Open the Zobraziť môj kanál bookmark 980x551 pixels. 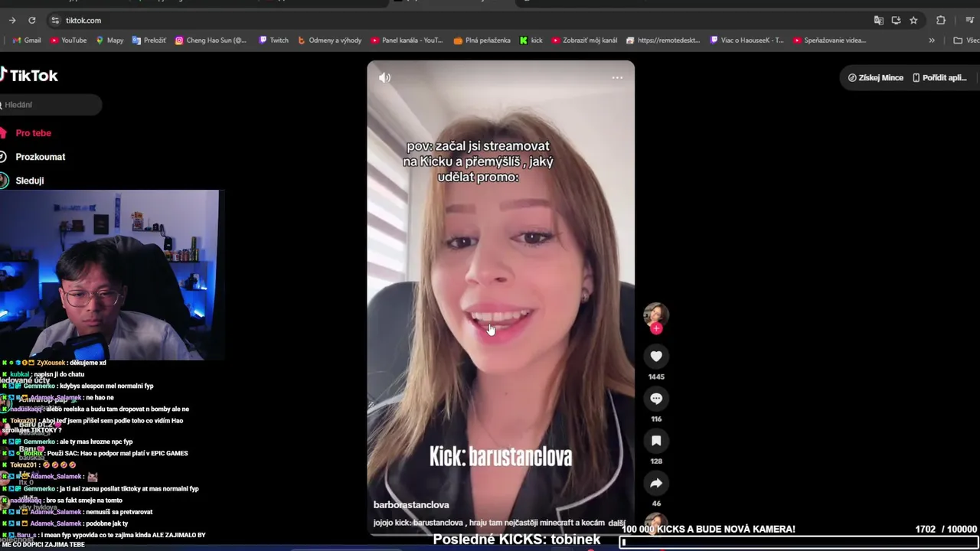[x=584, y=41]
